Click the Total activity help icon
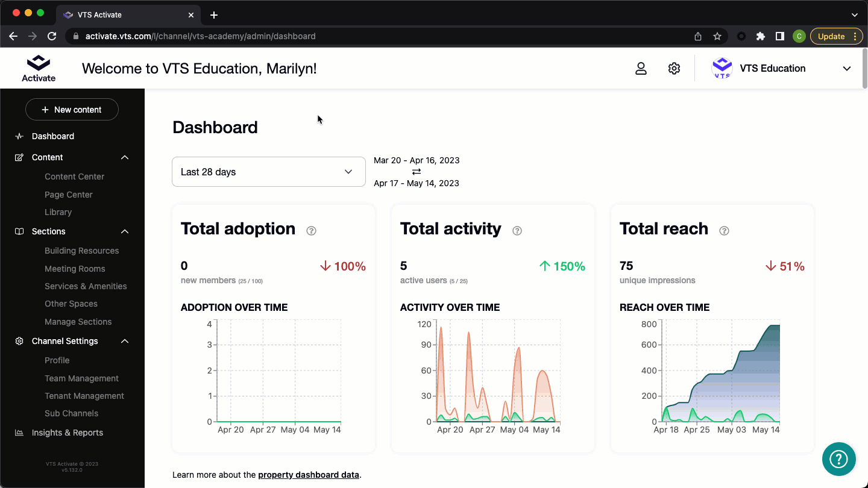The image size is (868, 488). (x=517, y=231)
